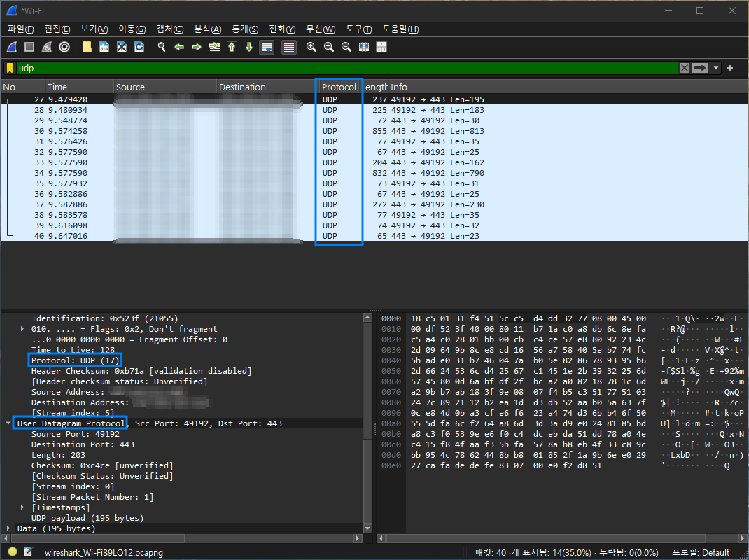749x560 pixels.
Task: Expand the [Timestamps] tree item
Action: 22,507
